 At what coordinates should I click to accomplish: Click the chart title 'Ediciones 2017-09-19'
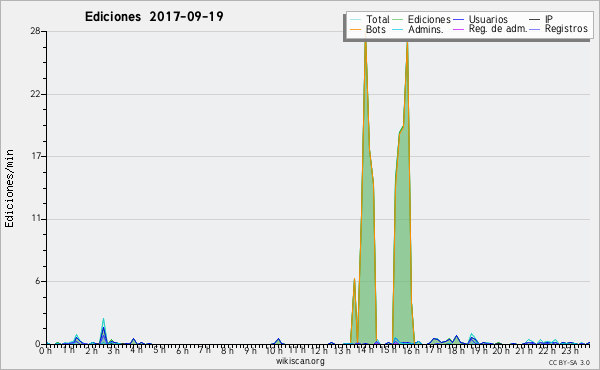tap(154, 17)
